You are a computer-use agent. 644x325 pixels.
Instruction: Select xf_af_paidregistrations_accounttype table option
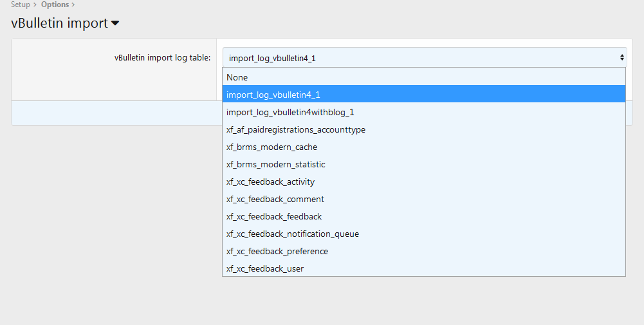pos(295,129)
